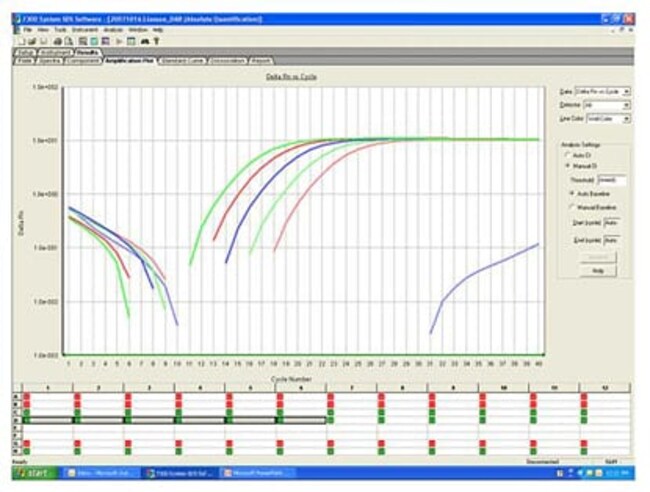Select the Manual Baseline radio button
650x492 pixels.
pyautogui.click(x=572, y=207)
